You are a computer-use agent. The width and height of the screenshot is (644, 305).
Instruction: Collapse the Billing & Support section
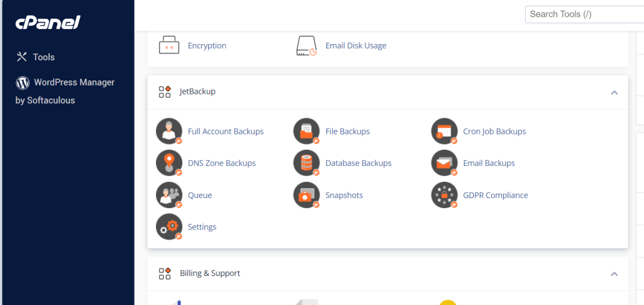[x=614, y=274]
